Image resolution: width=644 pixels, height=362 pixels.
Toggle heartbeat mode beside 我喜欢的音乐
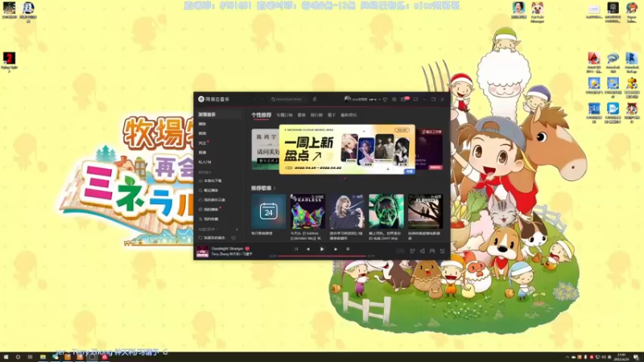233,238
